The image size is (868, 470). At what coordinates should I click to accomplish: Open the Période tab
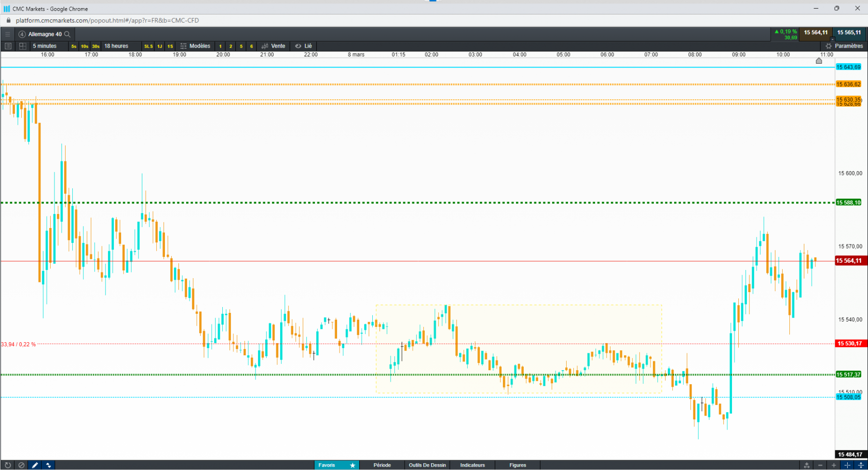(382, 465)
